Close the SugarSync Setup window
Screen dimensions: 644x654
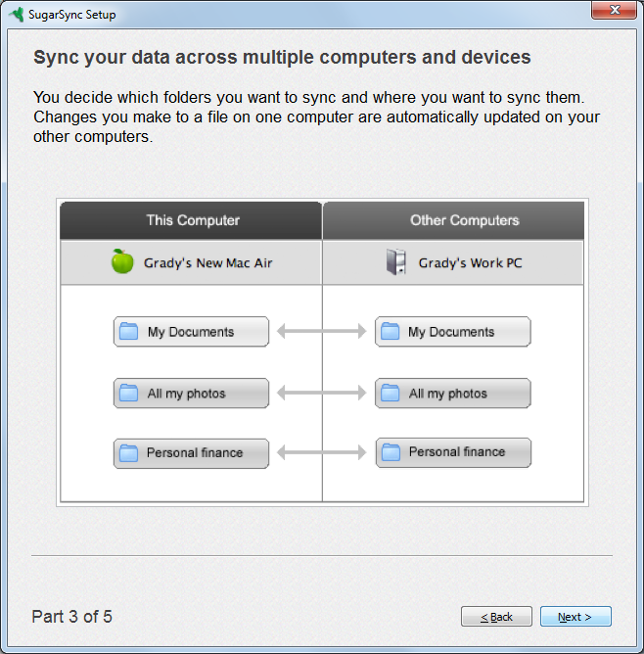(x=614, y=10)
